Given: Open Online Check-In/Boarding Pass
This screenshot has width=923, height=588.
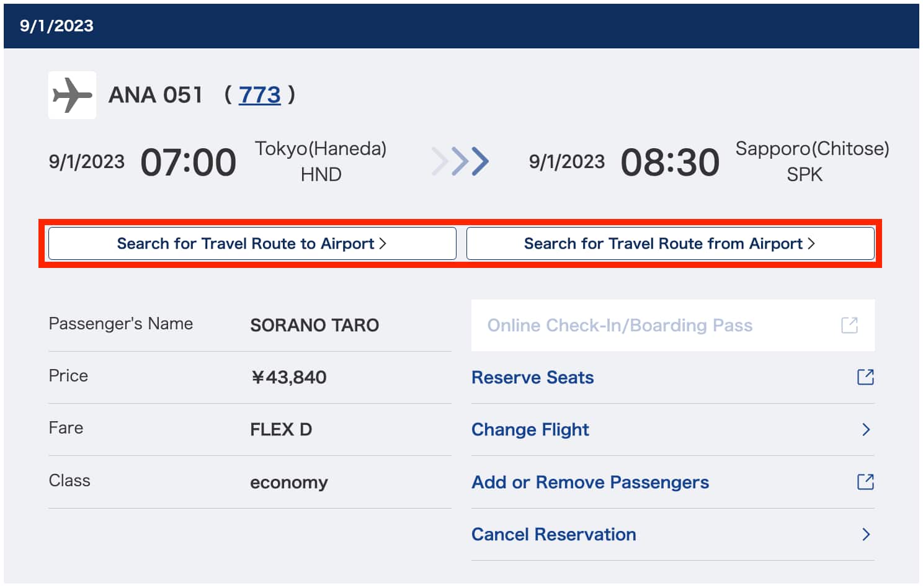Looking at the screenshot, I should tap(620, 326).
